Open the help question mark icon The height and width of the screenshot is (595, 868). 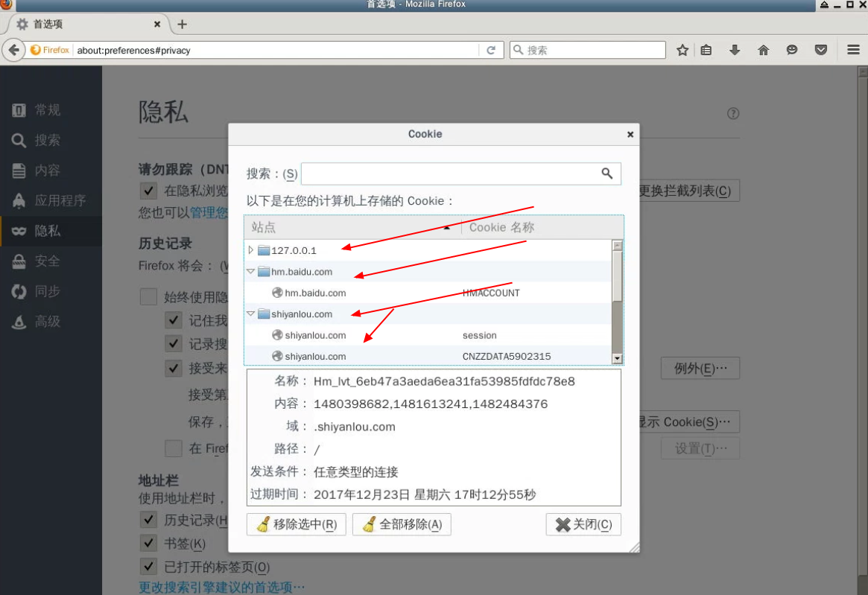[x=733, y=113]
